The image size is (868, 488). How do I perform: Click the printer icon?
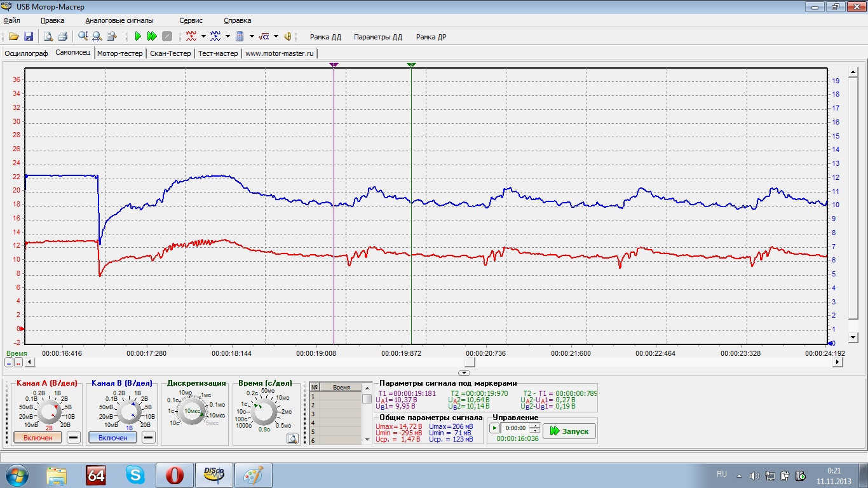tap(63, 37)
